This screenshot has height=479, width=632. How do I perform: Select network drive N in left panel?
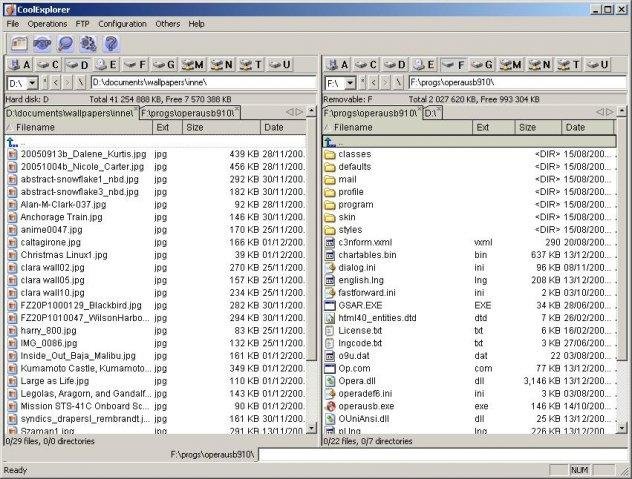[222, 65]
